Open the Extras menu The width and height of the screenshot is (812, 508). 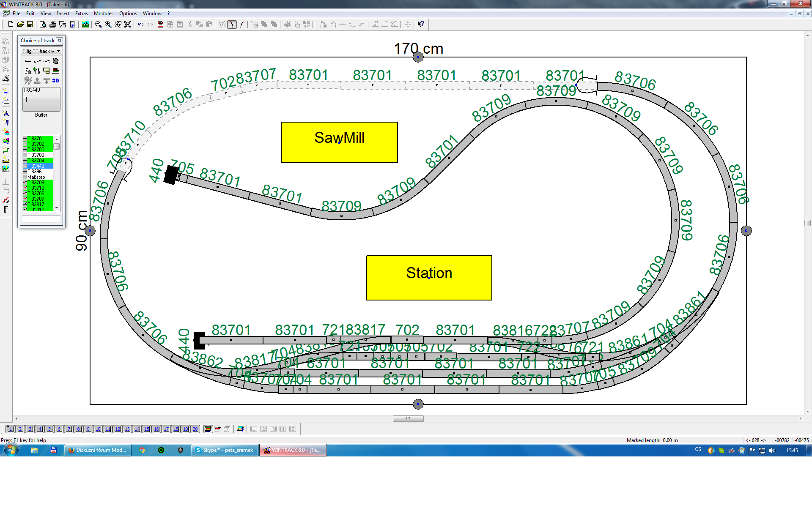(81, 14)
